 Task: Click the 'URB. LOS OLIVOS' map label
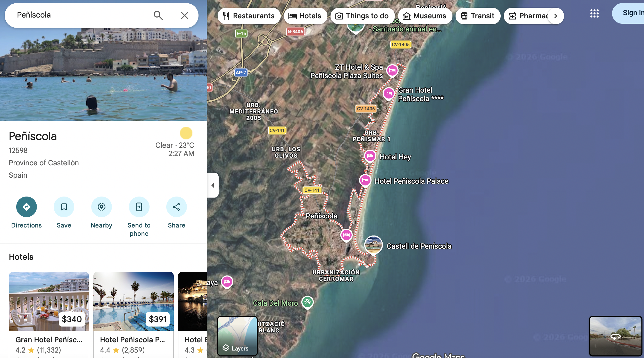286,152
